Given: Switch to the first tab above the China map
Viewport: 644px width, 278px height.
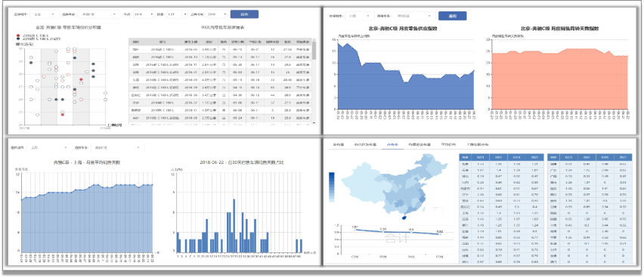Looking at the screenshot, I should (x=338, y=145).
